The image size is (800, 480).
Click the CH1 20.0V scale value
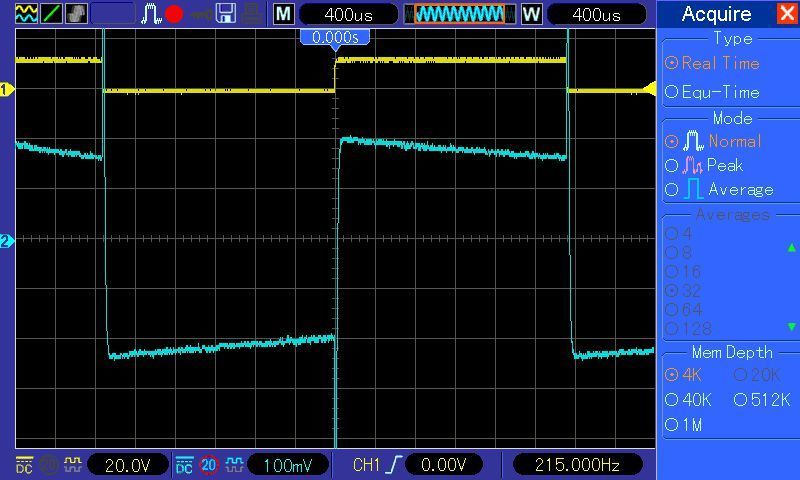tap(128, 465)
